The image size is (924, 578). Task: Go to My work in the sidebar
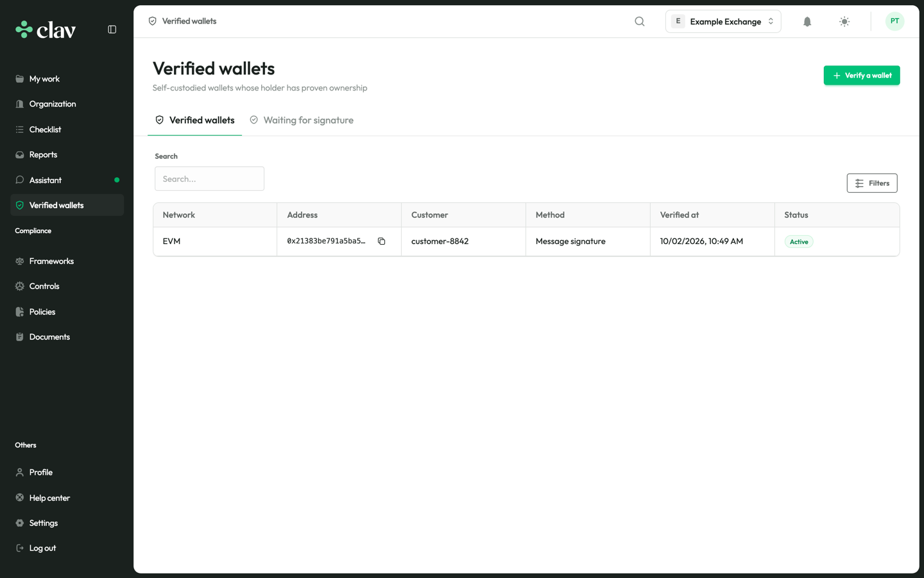(x=67, y=79)
